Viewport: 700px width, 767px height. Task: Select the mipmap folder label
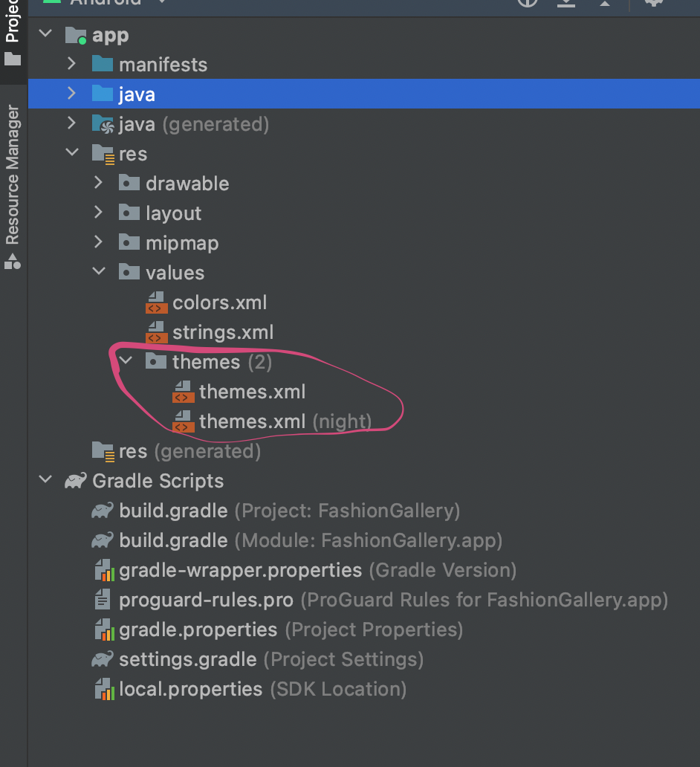coord(181,243)
